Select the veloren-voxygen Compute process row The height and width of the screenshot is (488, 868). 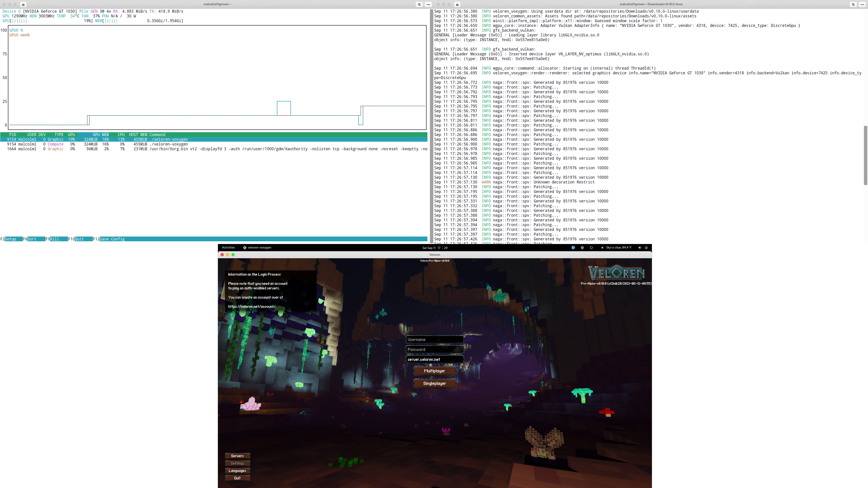pyautogui.click(x=214, y=144)
